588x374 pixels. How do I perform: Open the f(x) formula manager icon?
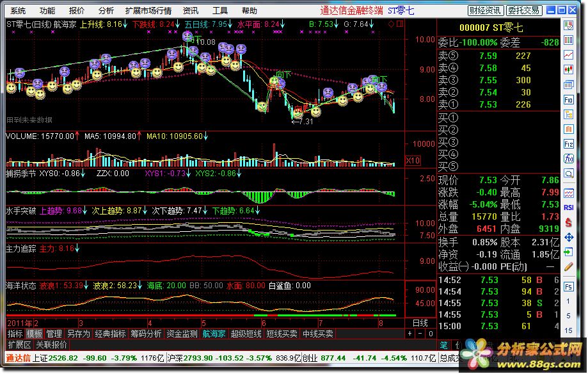(x=569, y=158)
